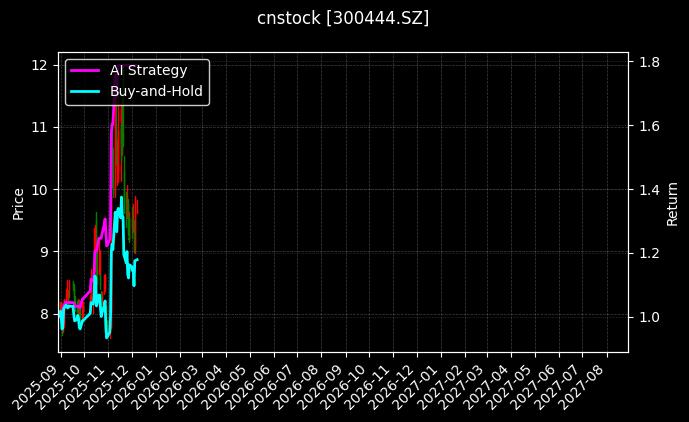Click the cyan Buy-and-Hold legend line

pos(85,91)
